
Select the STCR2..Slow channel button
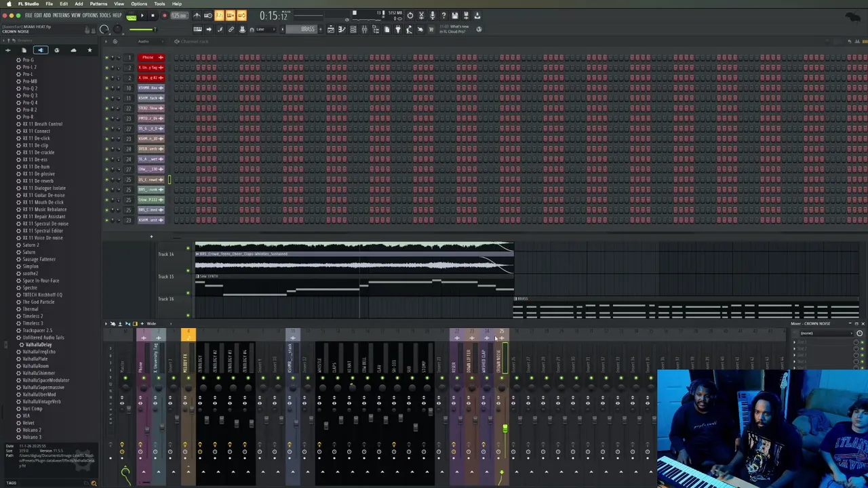(151, 108)
